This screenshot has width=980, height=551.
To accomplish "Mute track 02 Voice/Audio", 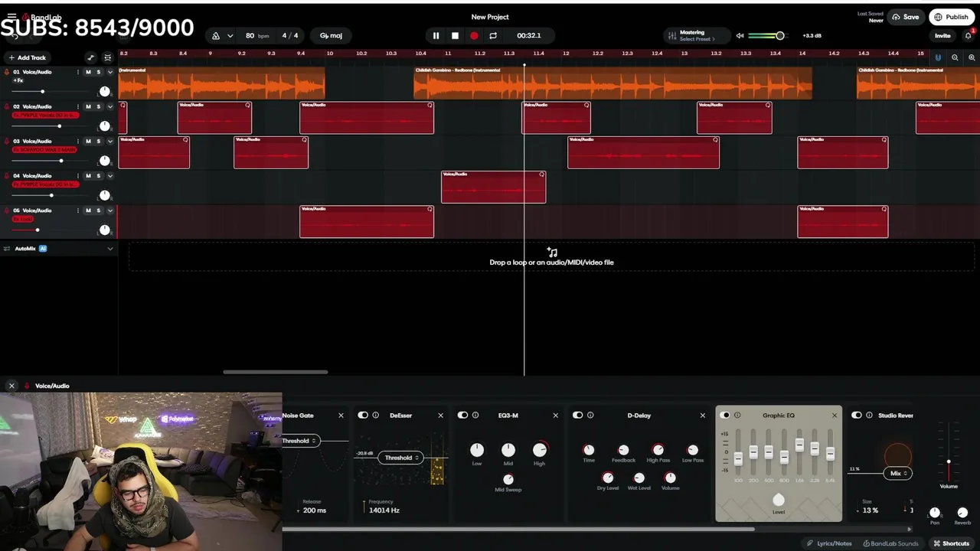I will (x=88, y=106).
